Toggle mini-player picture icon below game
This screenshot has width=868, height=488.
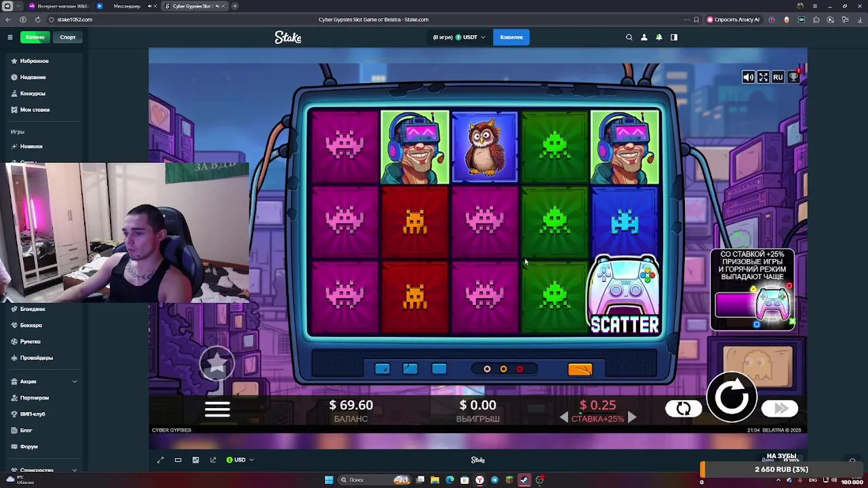click(x=195, y=460)
